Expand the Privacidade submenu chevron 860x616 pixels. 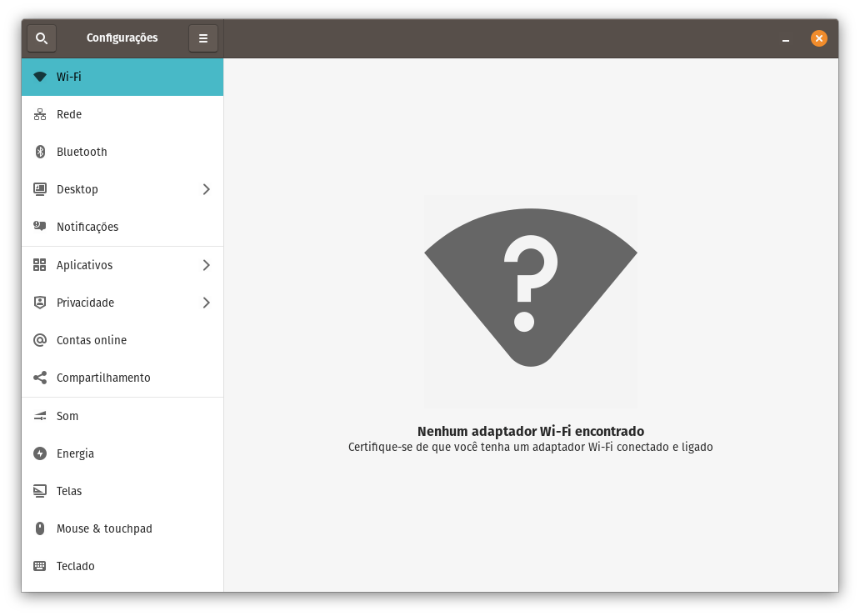point(206,303)
